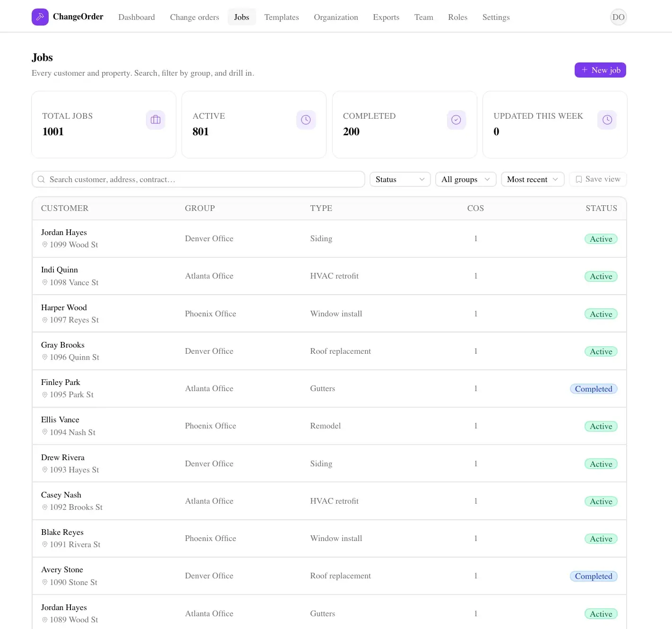
Task: Click the Save view button
Action: (598, 179)
